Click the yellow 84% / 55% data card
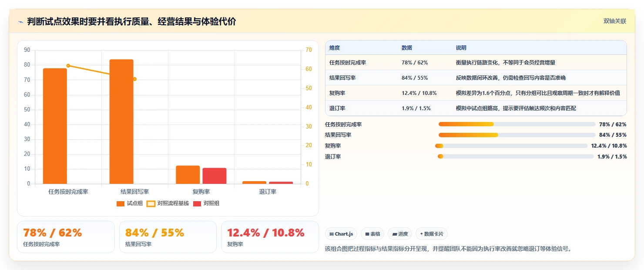The height and width of the screenshot is (270, 644). (168, 237)
